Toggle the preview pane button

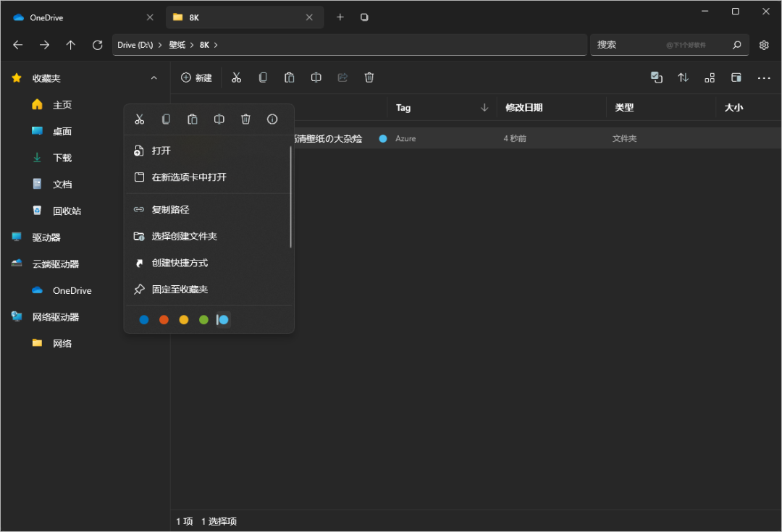pyautogui.click(x=736, y=77)
